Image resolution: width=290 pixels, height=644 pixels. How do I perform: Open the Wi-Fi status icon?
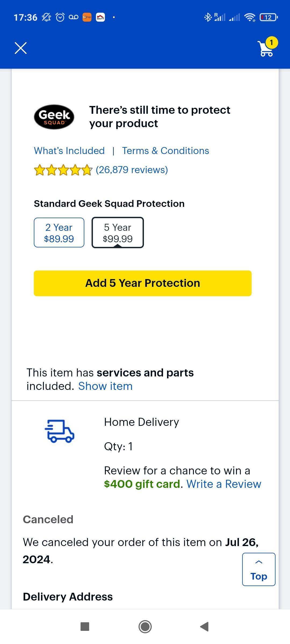250,17
